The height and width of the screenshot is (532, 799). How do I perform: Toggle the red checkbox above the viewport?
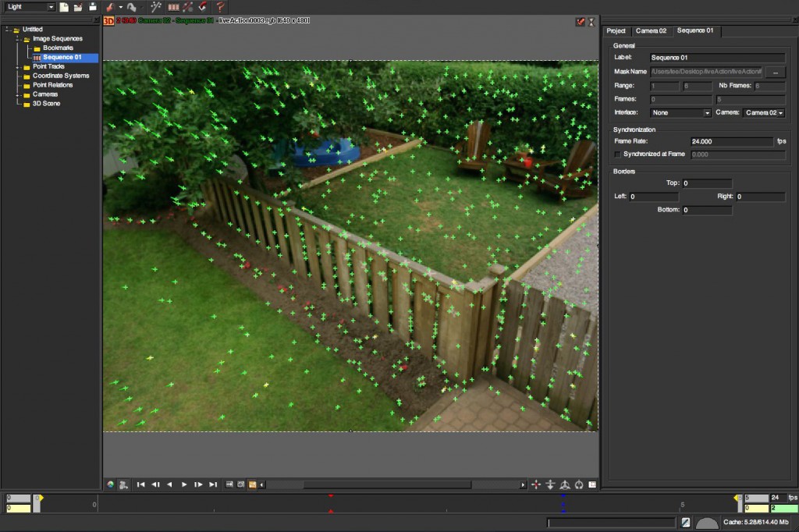(579, 22)
